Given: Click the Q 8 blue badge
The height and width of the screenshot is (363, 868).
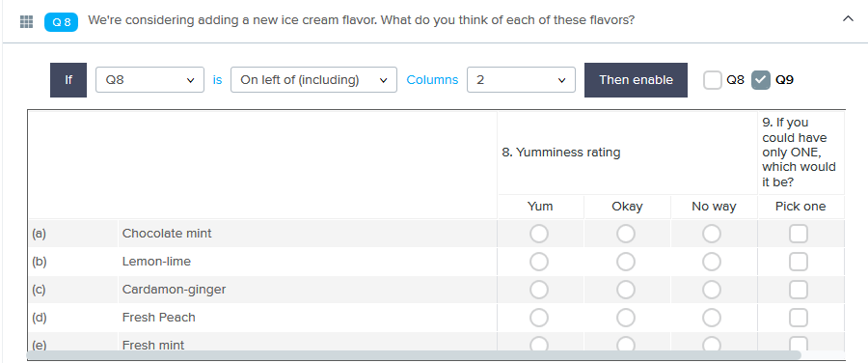Looking at the screenshot, I should point(61,22).
